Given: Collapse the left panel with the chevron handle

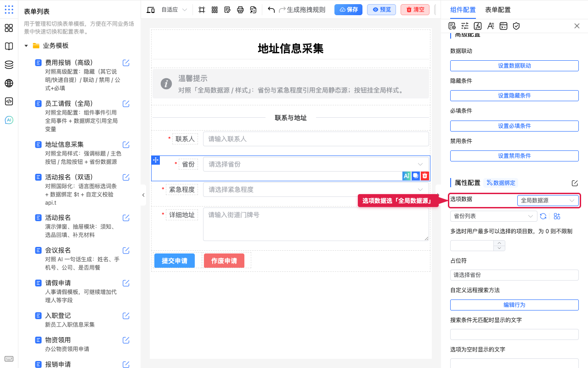Looking at the screenshot, I should (143, 195).
